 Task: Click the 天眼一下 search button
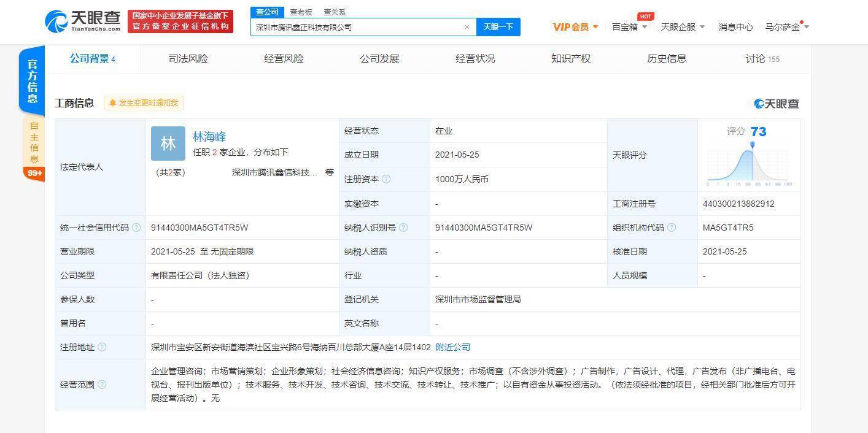498,27
